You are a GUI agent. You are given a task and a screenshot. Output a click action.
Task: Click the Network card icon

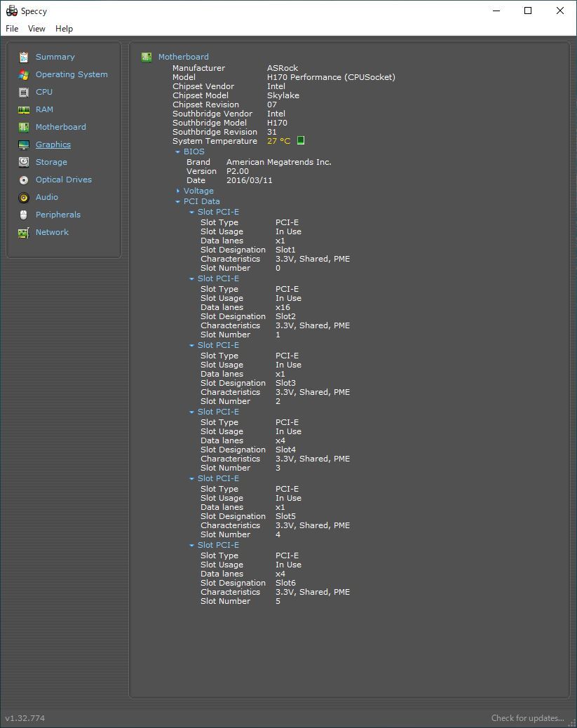pyautogui.click(x=24, y=233)
